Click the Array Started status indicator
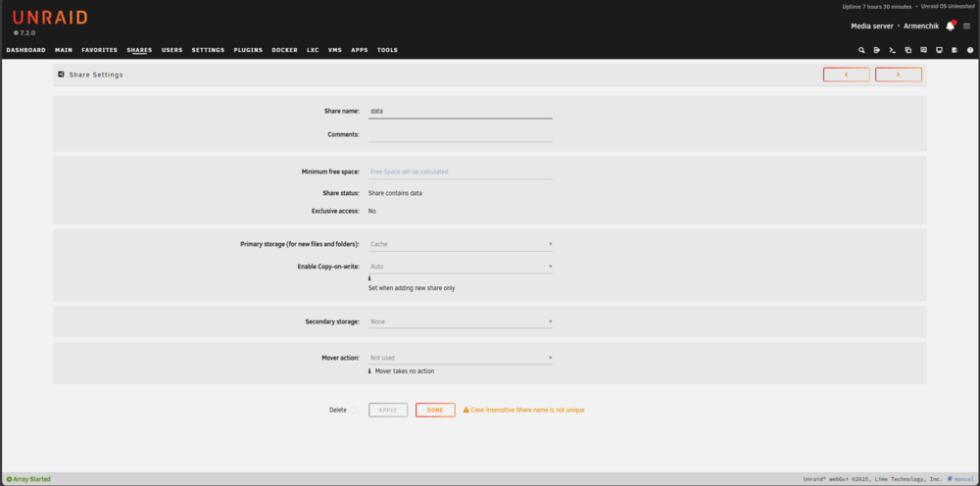980x486 pixels. coord(28,479)
